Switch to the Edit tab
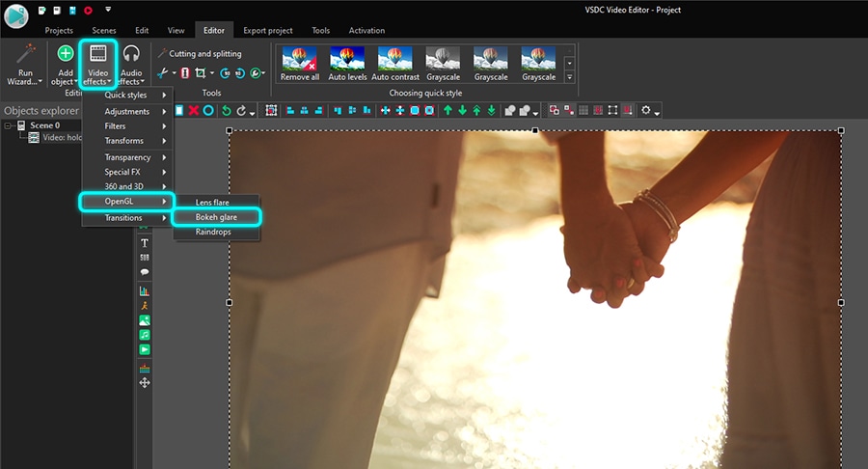 tap(142, 31)
